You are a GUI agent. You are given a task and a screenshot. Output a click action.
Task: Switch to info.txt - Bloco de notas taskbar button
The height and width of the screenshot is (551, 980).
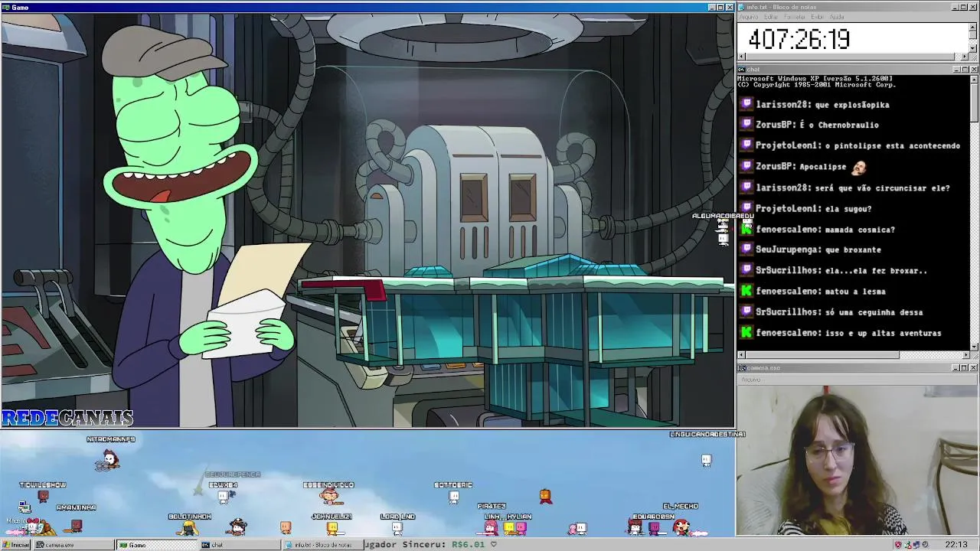(x=324, y=545)
